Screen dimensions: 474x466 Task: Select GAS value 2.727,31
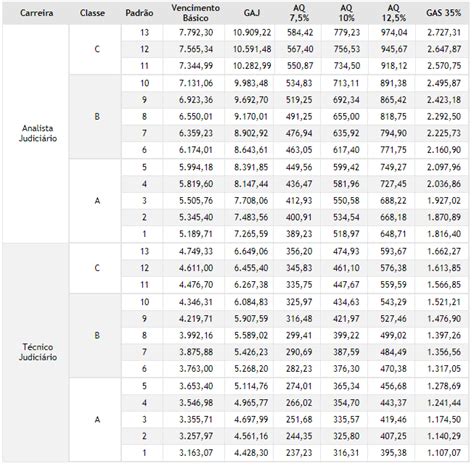(444, 33)
